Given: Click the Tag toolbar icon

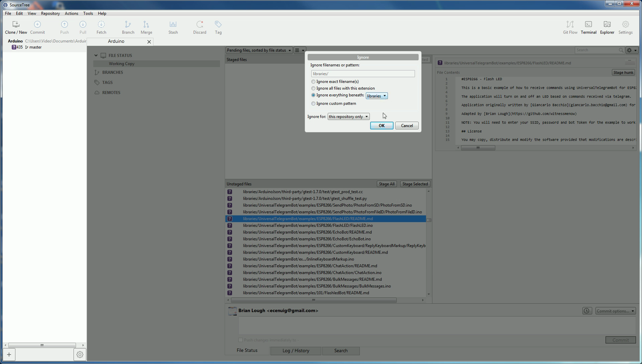Looking at the screenshot, I should click(218, 27).
